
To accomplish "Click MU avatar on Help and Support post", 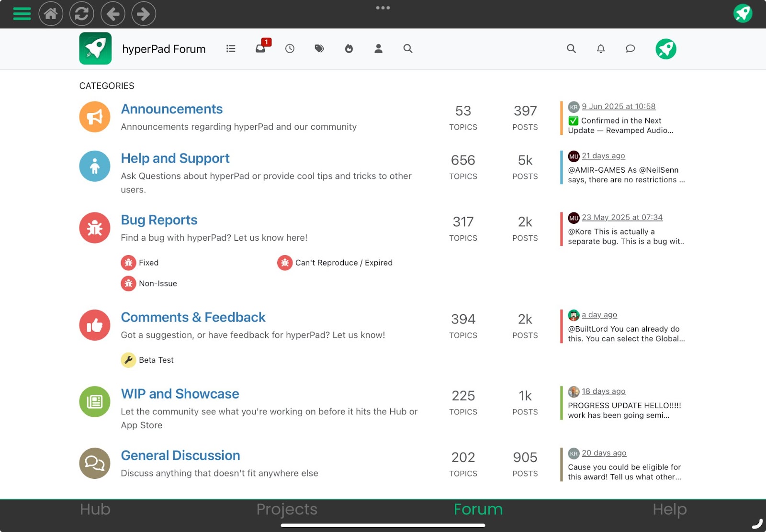I will click(x=574, y=156).
